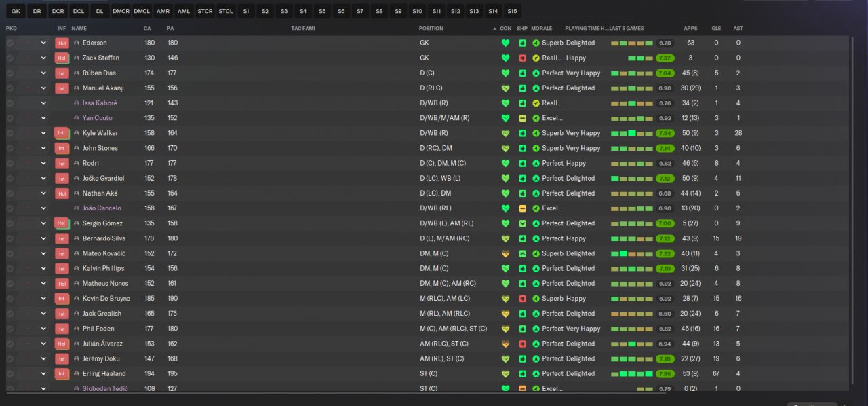Screen dimensions: 868x406
Task: Toggle the picked checkmark for Kevin De Bruyne
Action: (10, 299)
